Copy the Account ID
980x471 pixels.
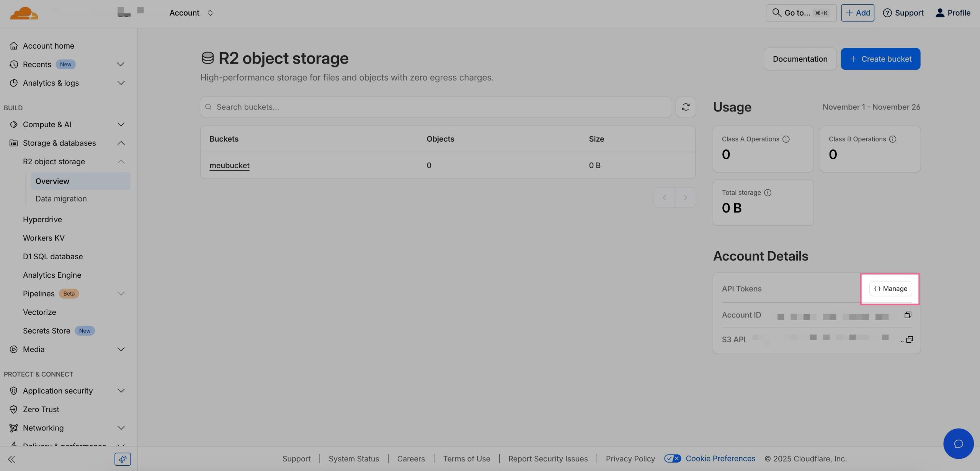(908, 315)
